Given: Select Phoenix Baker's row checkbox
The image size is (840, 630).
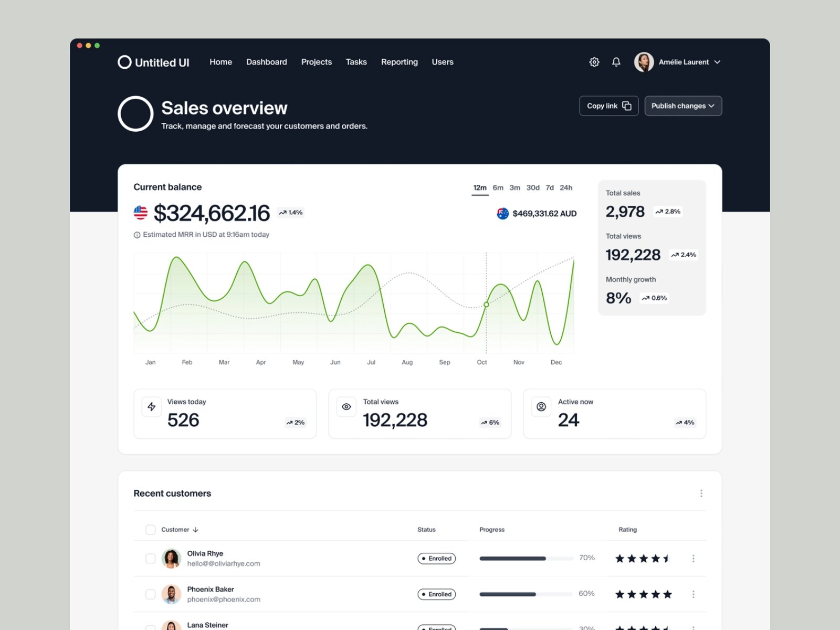Looking at the screenshot, I should [x=151, y=594].
